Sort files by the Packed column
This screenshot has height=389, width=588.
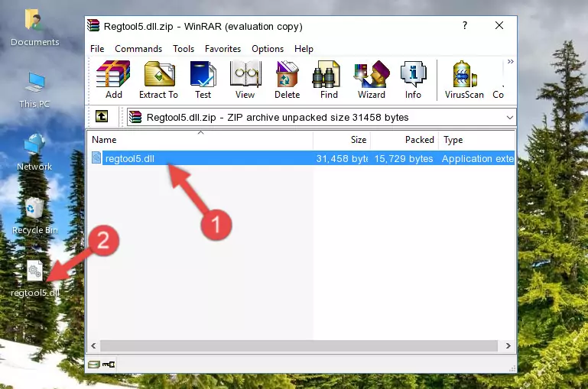point(404,140)
